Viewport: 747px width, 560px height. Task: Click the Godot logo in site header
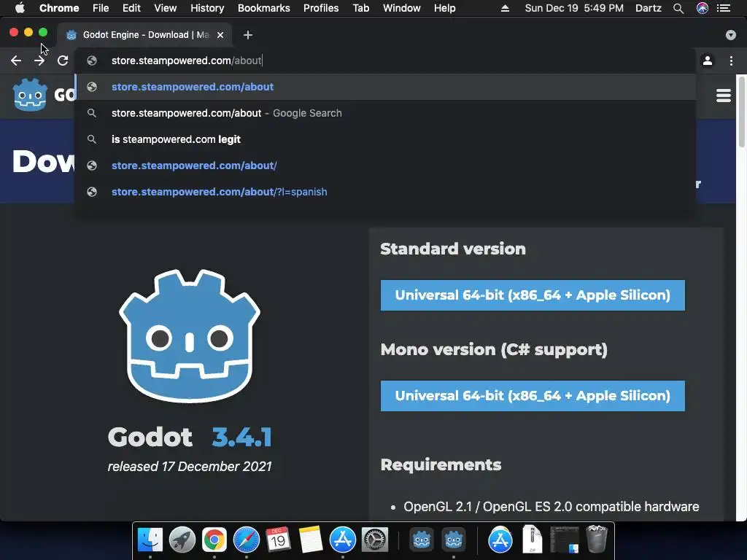tap(30, 95)
